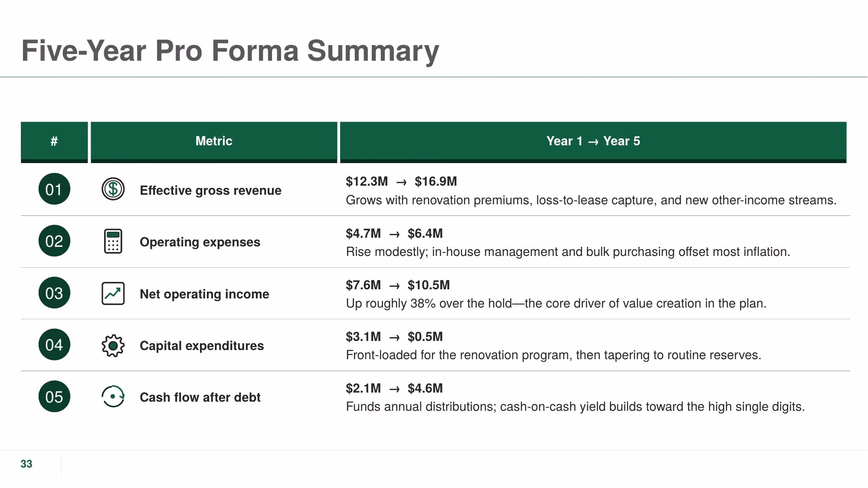This screenshot has width=868, height=488.
Task: Select the Cash flow after debt label
Action: click(x=200, y=397)
